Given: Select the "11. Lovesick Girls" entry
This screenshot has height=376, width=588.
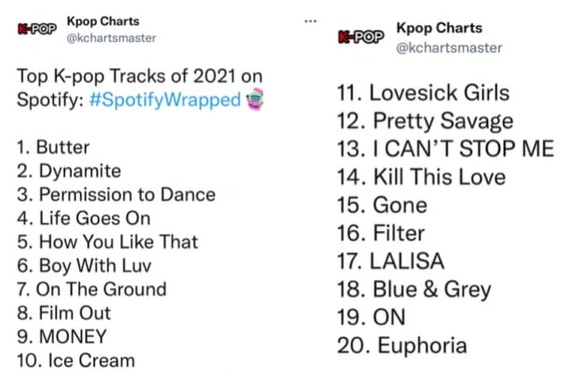Looking at the screenshot, I should 423,92.
